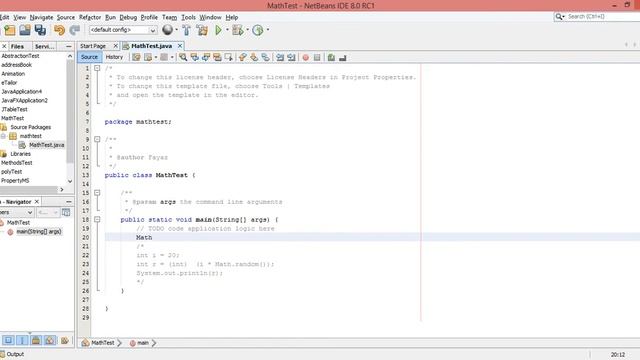Open browser selection dropdown arrow

176,29
